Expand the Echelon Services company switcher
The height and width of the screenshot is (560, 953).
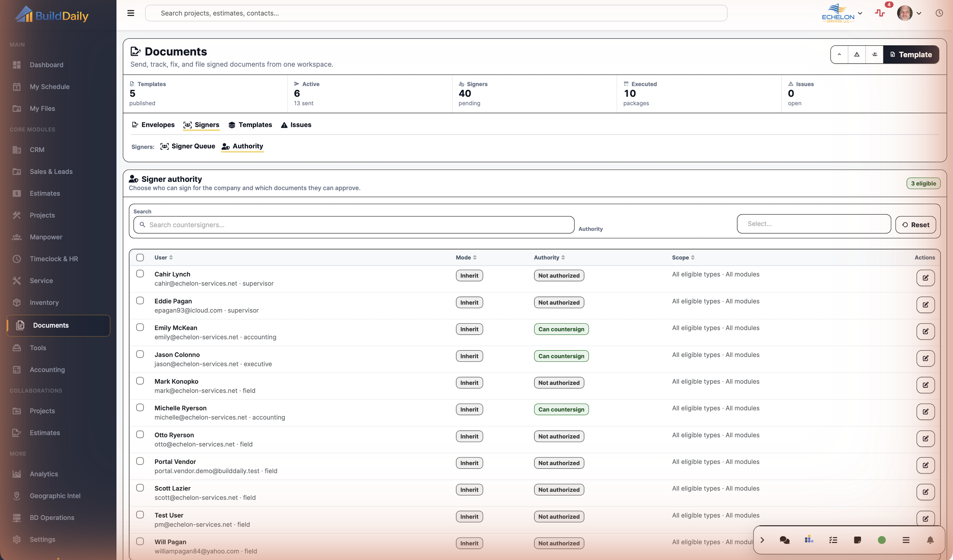pos(842,13)
